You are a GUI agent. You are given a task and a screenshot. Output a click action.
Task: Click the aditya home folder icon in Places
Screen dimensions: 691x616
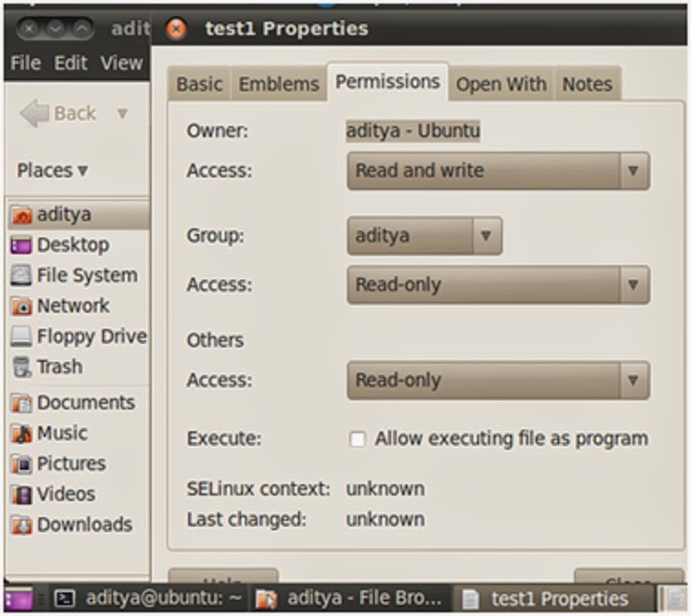click(x=21, y=215)
